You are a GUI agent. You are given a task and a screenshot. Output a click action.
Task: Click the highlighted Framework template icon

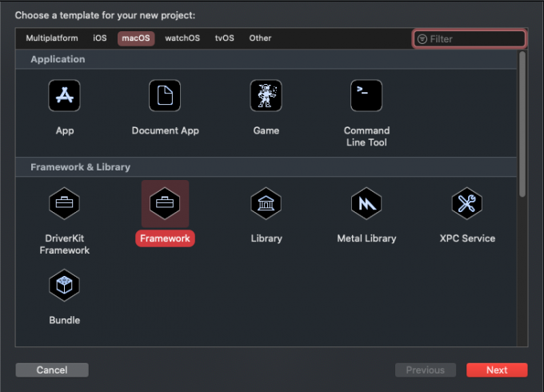(x=165, y=204)
